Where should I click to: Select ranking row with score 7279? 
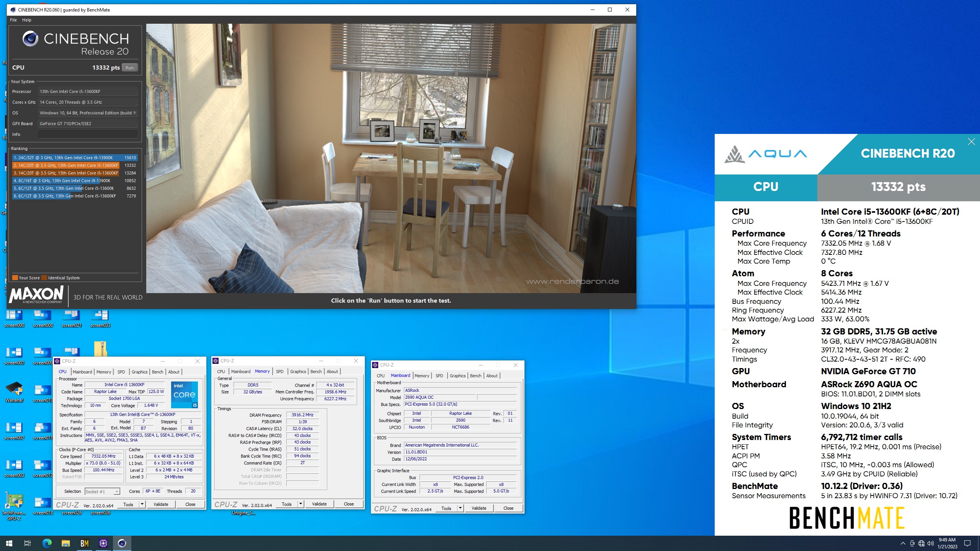(x=75, y=196)
